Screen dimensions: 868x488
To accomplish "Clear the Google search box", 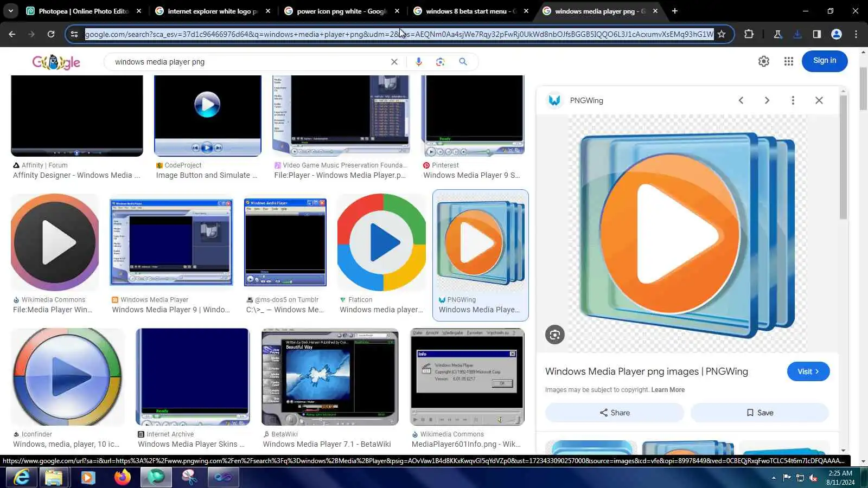I will click(394, 62).
